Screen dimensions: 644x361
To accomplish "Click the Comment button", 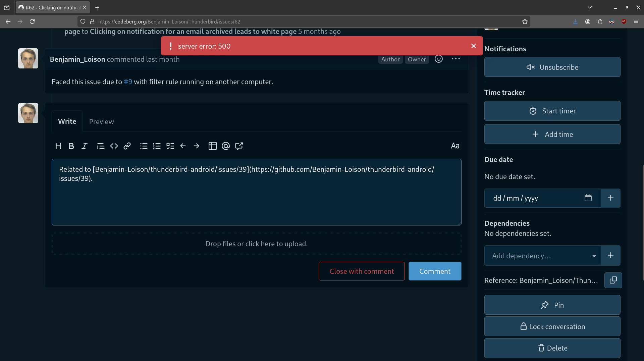I will point(435,271).
